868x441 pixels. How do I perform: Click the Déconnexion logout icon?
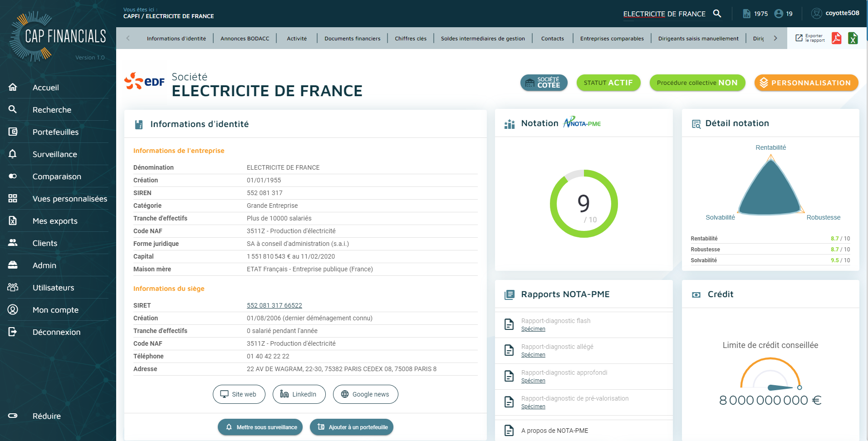13,332
